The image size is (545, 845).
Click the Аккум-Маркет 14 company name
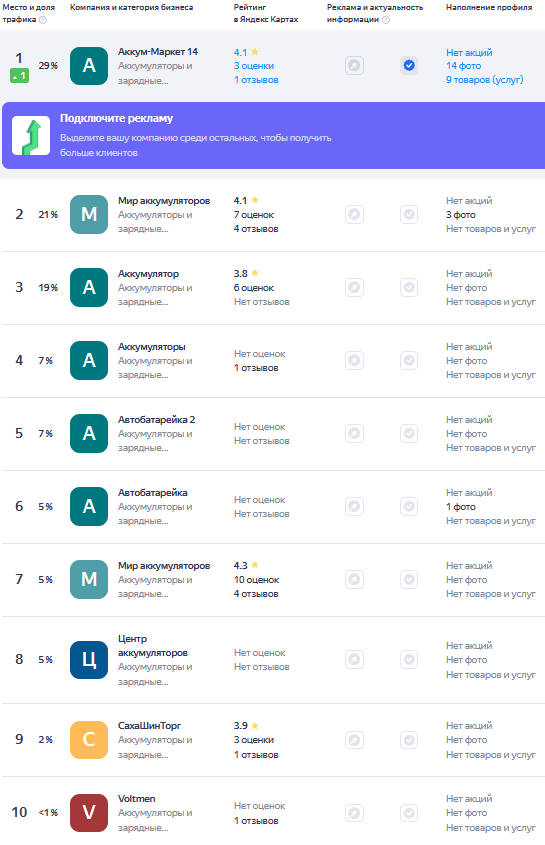[x=158, y=52]
